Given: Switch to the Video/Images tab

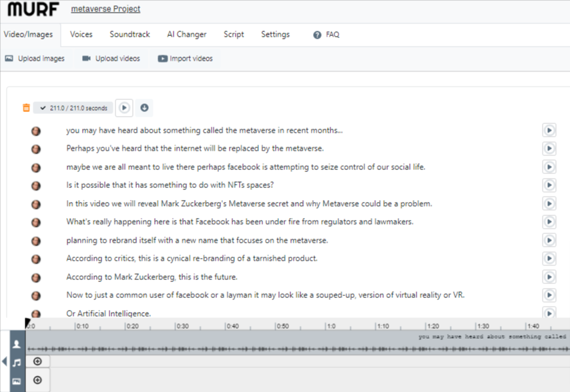Looking at the screenshot, I should tap(28, 35).
